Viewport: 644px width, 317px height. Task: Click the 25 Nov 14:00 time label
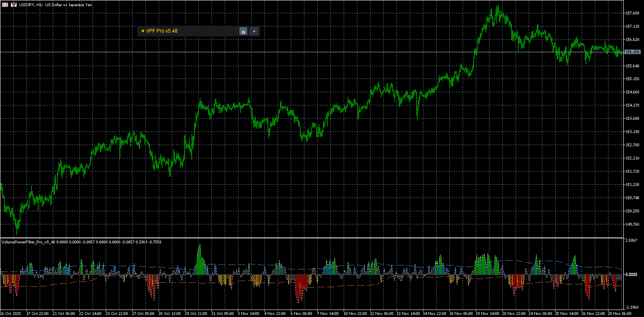pos(566,314)
